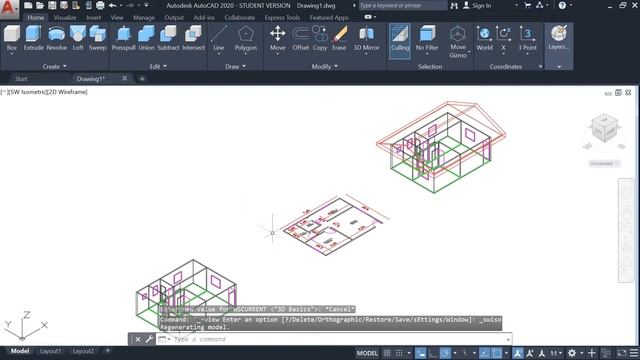Go to the Output ribbon tab

point(174,18)
